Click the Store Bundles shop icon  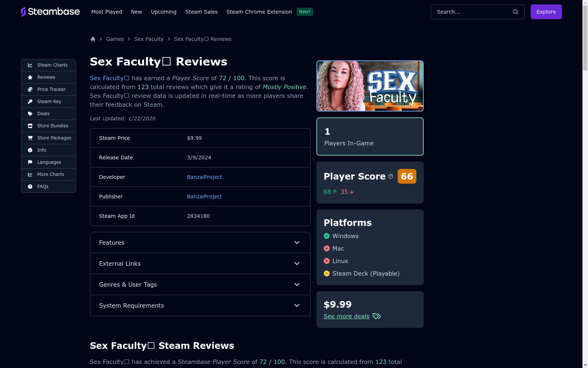(x=30, y=126)
